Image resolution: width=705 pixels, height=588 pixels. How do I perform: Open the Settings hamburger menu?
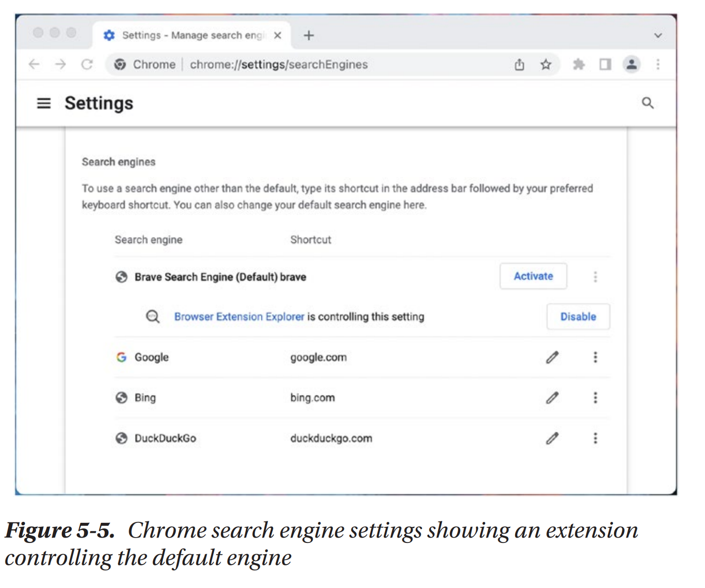click(x=44, y=103)
